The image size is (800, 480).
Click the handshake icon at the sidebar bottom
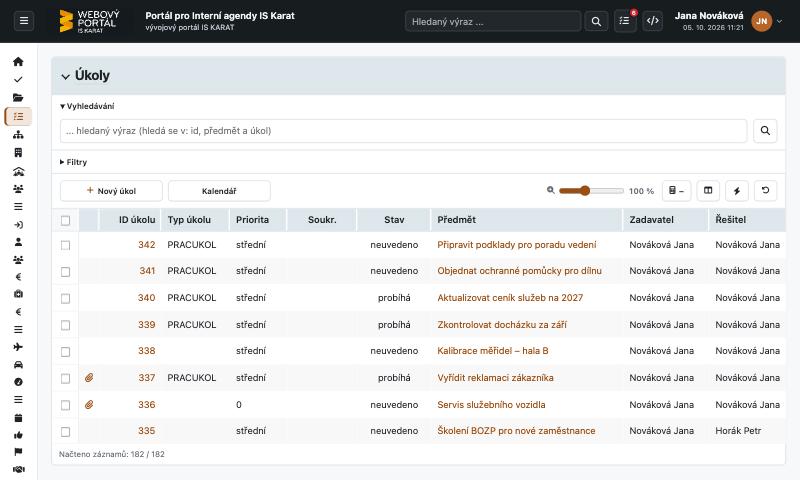(18, 469)
